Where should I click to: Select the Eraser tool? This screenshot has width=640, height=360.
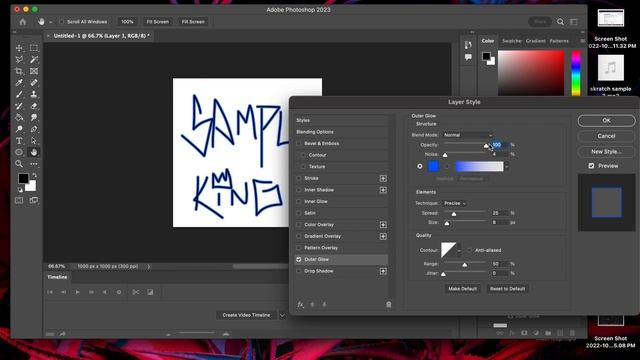34,106
